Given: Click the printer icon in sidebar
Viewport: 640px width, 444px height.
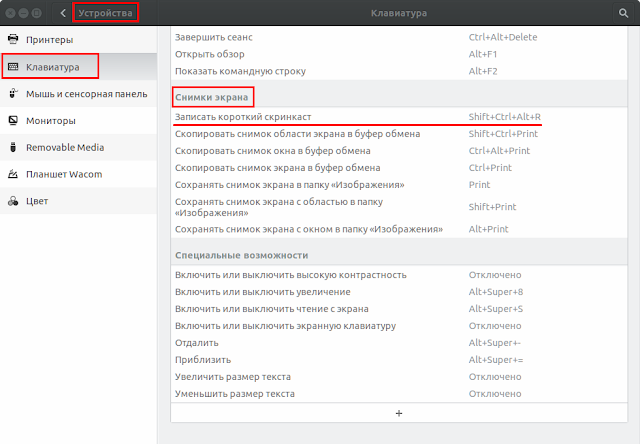Looking at the screenshot, I should [x=13, y=39].
